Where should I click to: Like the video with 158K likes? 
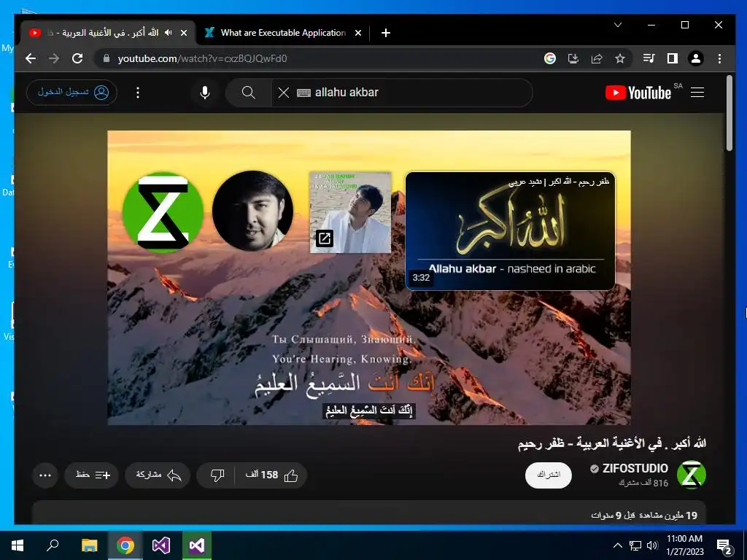(x=271, y=475)
